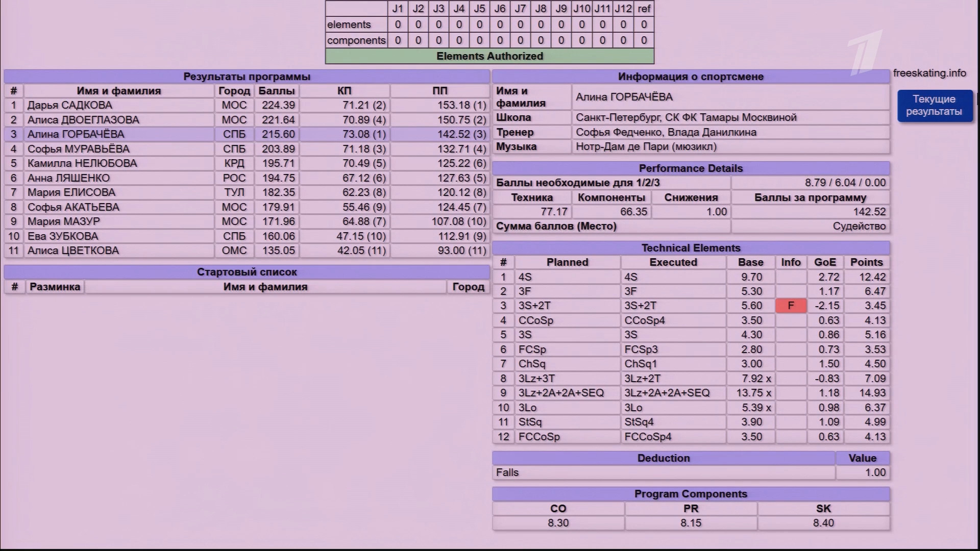Click the ПП column header
Image resolution: width=980 pixels, height=551 pixels.
[439, 91]
